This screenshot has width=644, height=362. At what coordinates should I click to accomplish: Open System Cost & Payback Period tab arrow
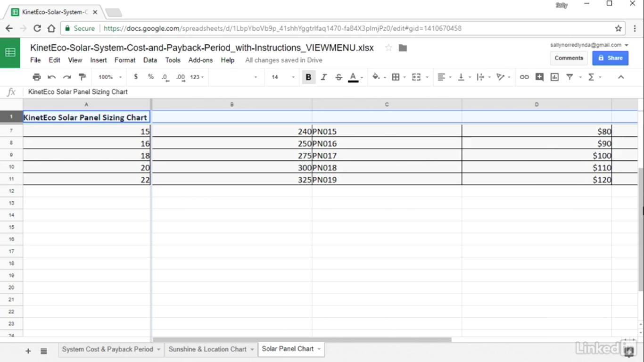click(x=159, y=349)
